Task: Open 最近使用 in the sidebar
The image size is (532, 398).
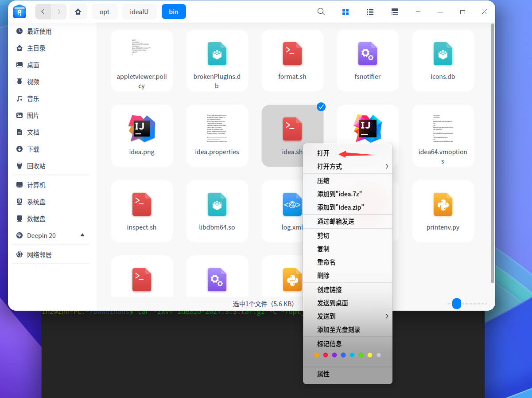Action: pos(52,31)
